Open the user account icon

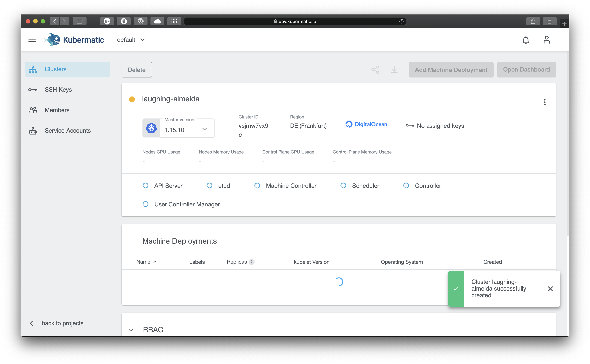[547, 40]
